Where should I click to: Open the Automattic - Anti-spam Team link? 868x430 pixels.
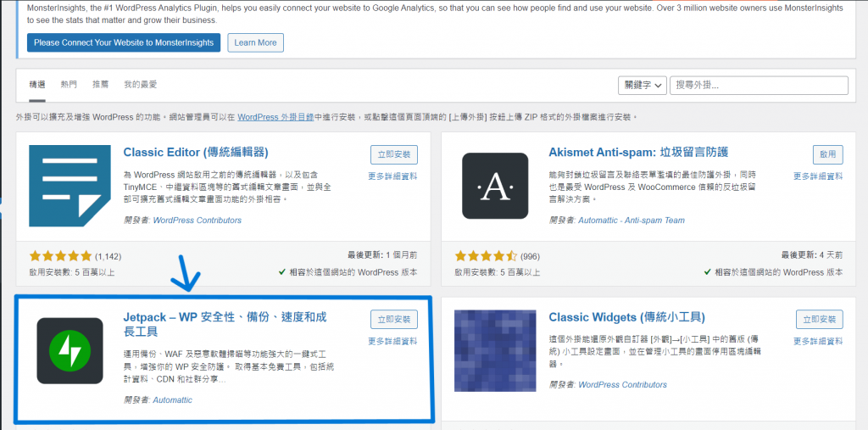[631, 220]
